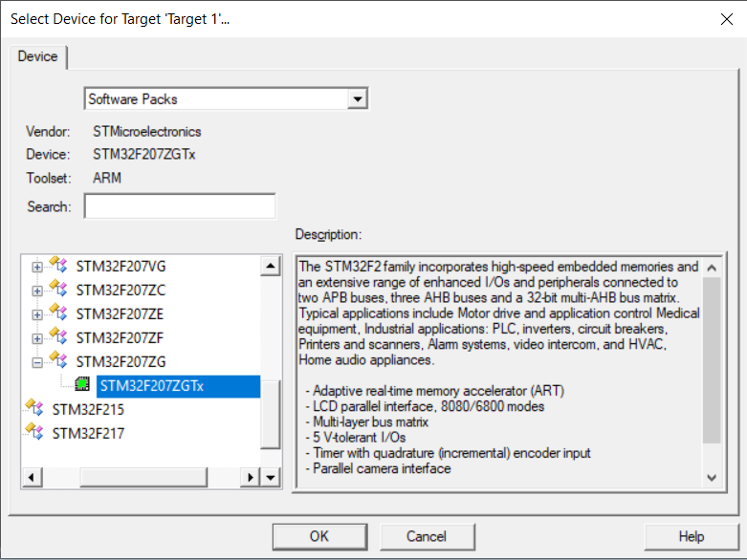
Task: Click description panel scroll down arrow
Action: coord(712,478)
